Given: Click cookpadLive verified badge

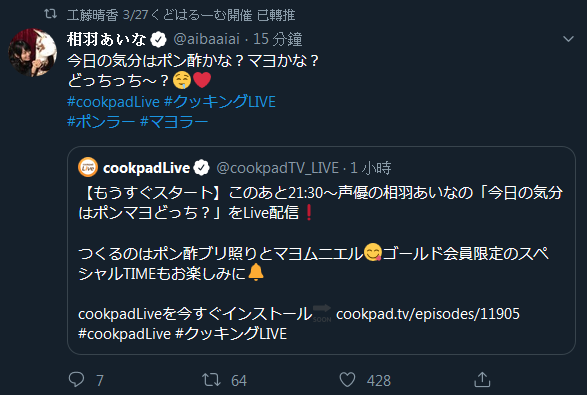Looking at the screenshot, I should point(201,168).
